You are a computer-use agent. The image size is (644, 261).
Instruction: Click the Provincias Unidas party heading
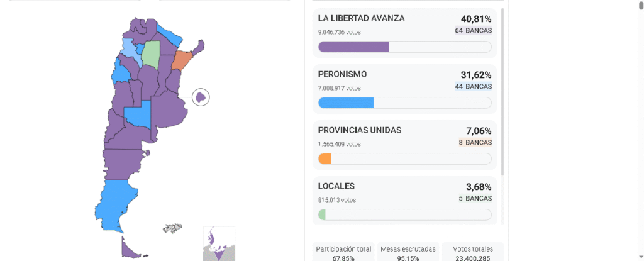pyautogui.click(x=360, y=130)
